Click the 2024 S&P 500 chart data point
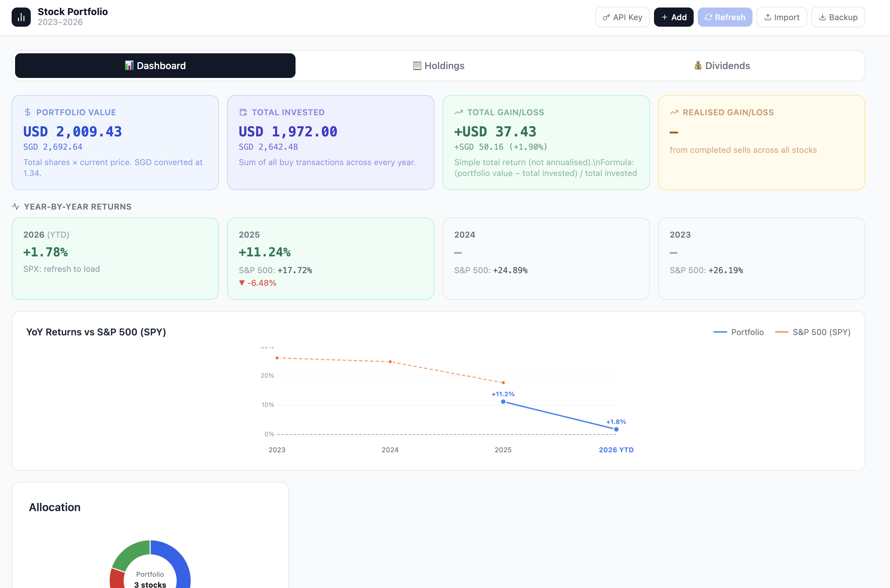 [x=390, y=362]
